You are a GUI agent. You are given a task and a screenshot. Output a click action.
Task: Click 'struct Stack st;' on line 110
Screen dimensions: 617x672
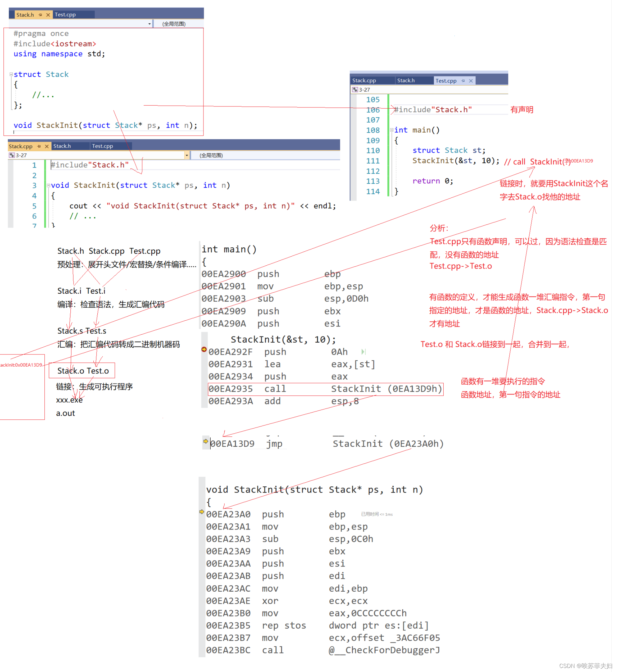449,150
